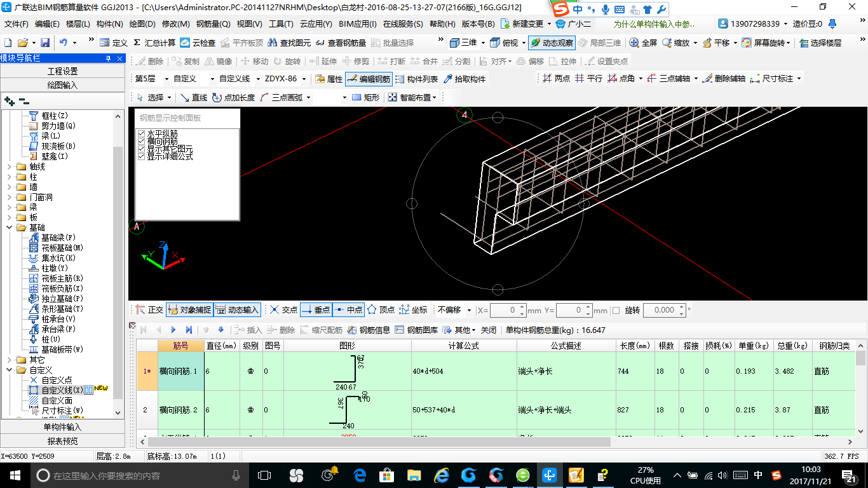868x488 pixels.
Task: Click 新建变更 new change button
Action: click(x=522, y=24)
